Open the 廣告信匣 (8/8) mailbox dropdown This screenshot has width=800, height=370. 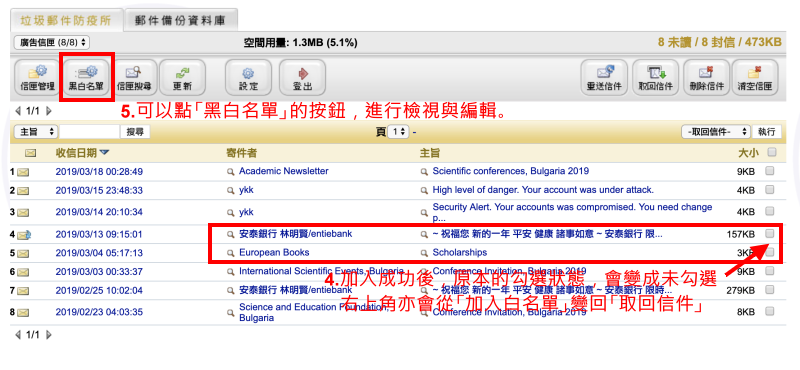click(x=52, y=43)
